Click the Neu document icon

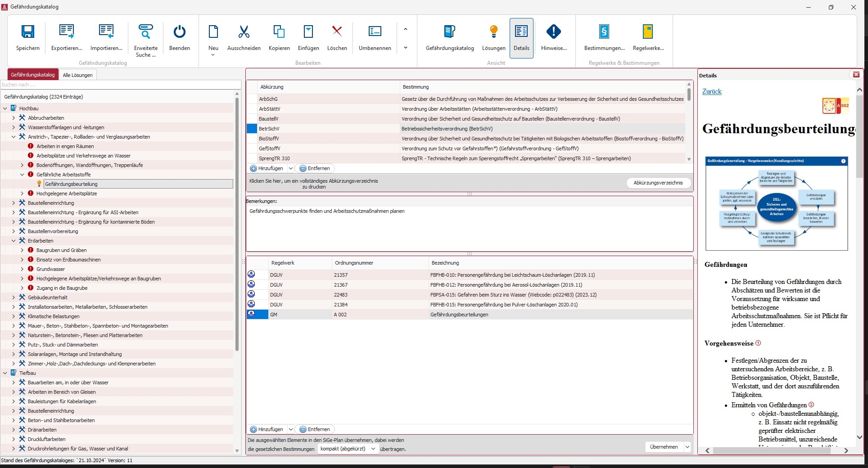coord(213,31)
